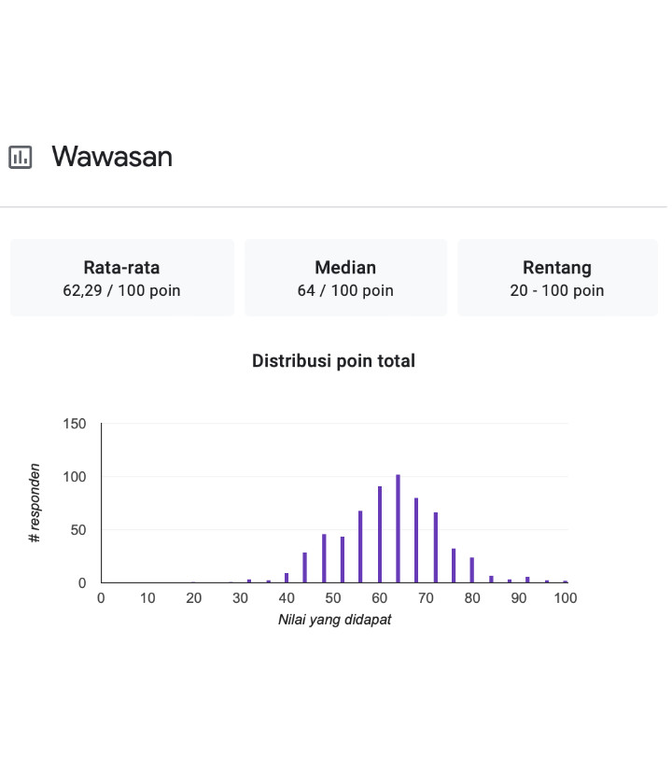Select the Rentang range card
Viewport: 672px width, 784px height.
(x=557, y=278)
